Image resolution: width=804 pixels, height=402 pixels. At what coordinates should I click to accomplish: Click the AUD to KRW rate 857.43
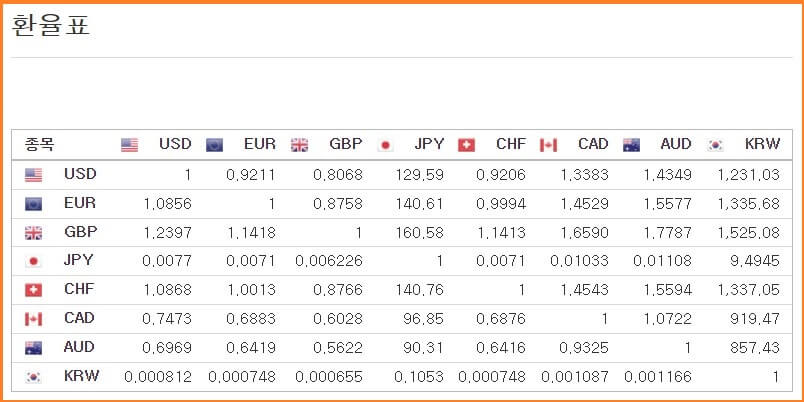click(x=755, y=348)
